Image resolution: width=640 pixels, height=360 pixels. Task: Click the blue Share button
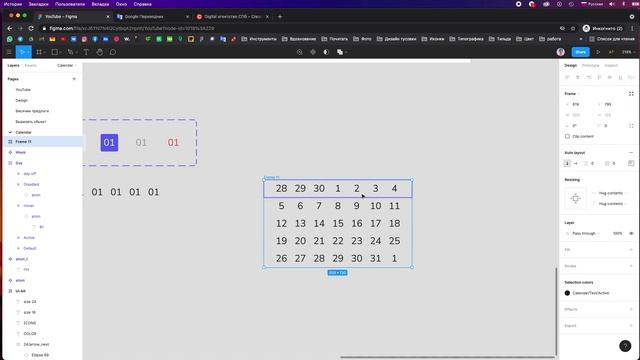coord(580,52)
